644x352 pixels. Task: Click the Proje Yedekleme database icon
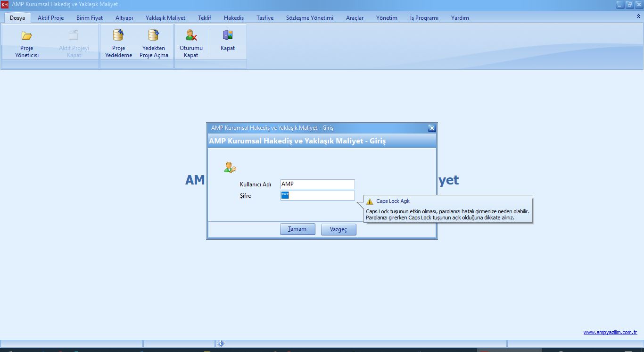pyautogui.click(x=118, y=35)
